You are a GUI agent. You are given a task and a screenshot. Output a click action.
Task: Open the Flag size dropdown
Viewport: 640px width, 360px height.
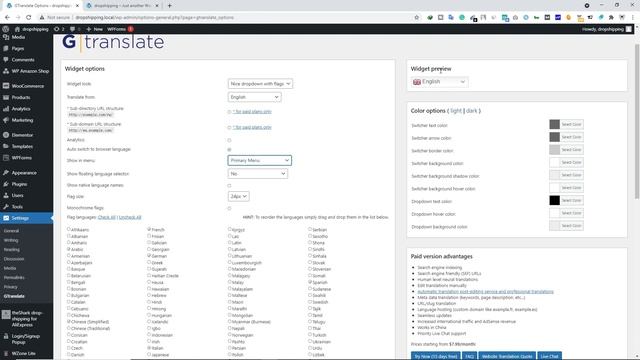pyautogui.click(x=238, y=196)
